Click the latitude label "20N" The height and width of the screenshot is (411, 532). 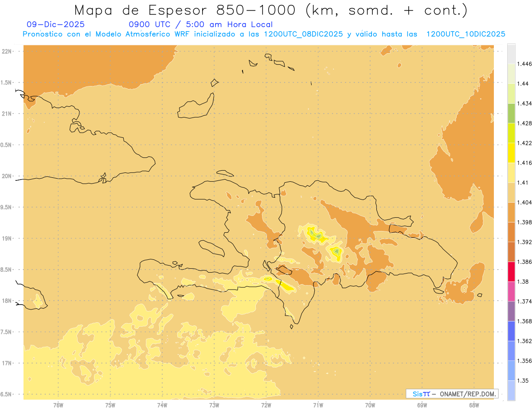tap(7, 176)
